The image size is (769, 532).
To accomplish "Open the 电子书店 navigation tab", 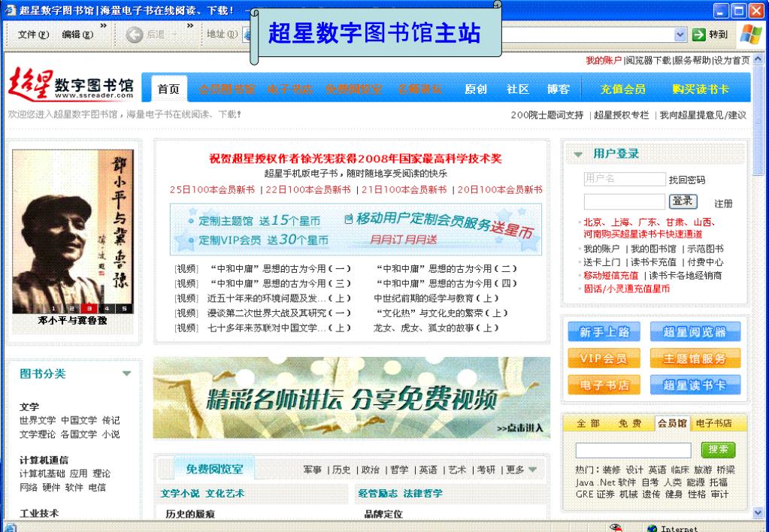I will [x=290, y=89].
